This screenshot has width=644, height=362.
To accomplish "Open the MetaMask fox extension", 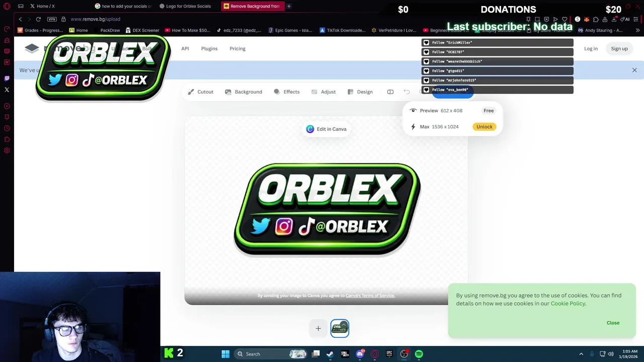I will click(x=587, y=19).
